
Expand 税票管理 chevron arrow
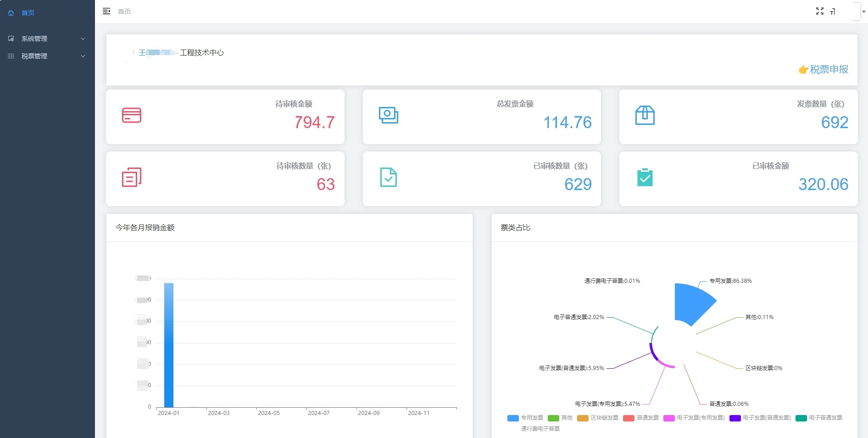83,56
